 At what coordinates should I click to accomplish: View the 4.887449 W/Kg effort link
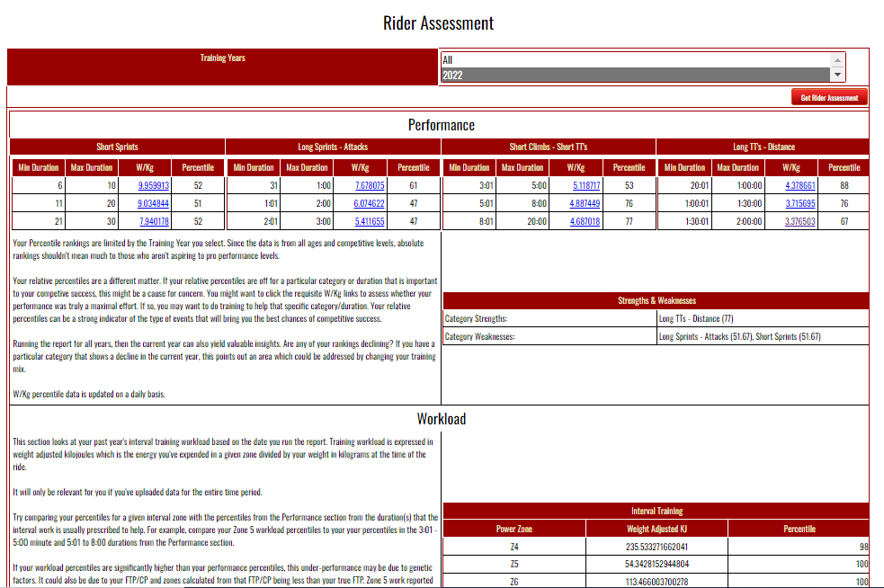click(585, 203)
